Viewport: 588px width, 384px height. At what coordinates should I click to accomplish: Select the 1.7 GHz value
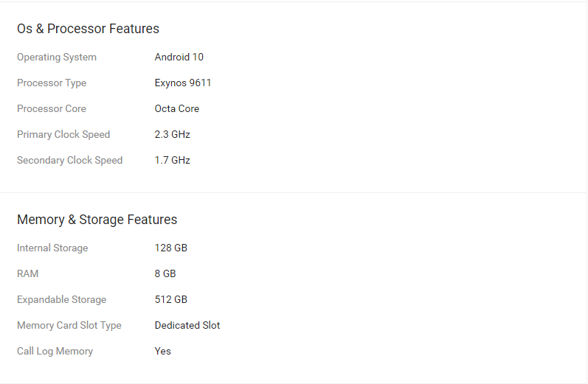[x=172, y=161]
